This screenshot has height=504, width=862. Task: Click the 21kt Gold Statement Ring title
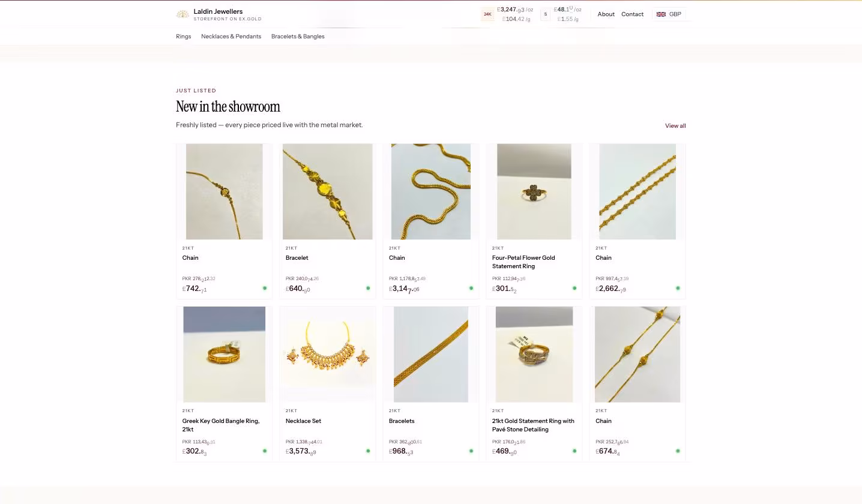[533, 425]
